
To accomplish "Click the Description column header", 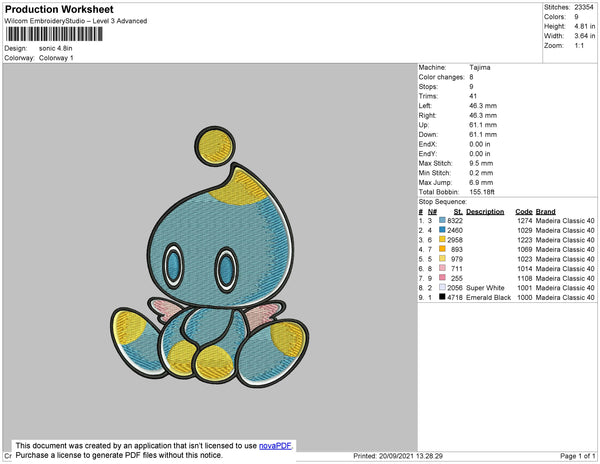I will click(485, 212).
